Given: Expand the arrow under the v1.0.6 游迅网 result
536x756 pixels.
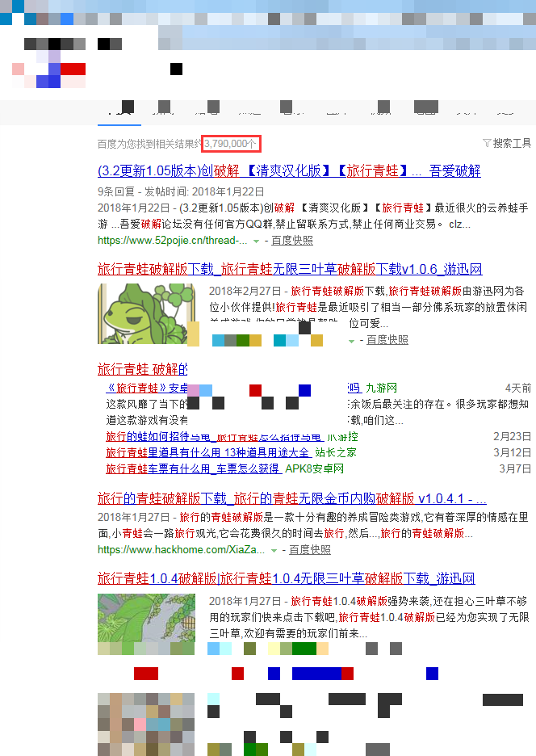Looking at the screenshot, I should [351, 341].
